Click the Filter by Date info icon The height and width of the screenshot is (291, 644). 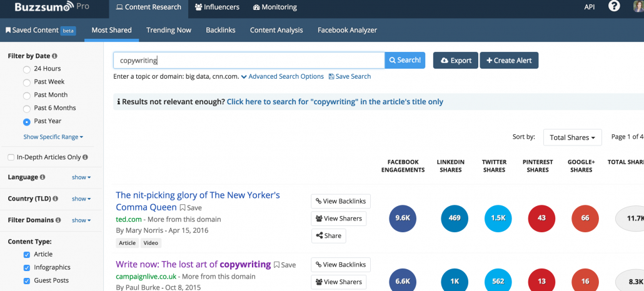click(x=54, y=56)
